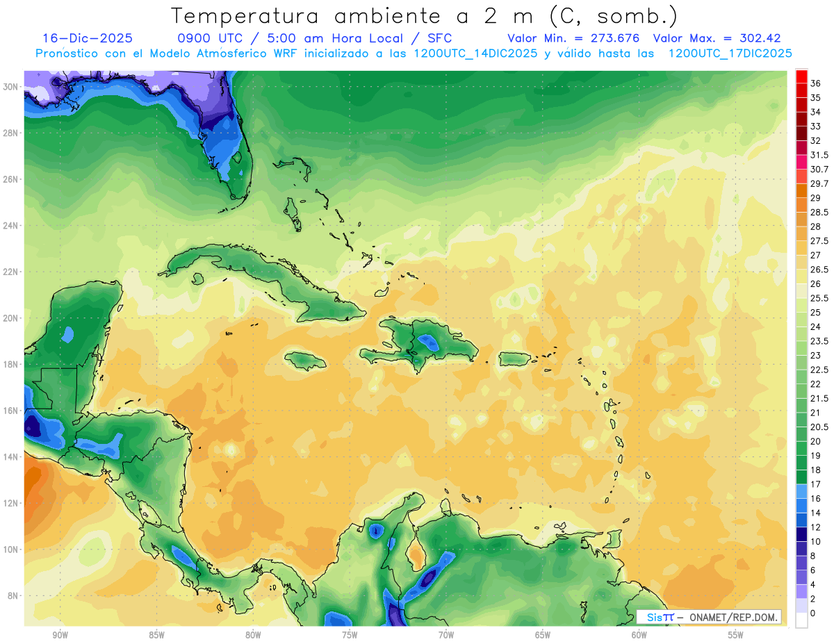The height and width of the screenshot is (644, 834).
Task: Click the "85W" longitude axis label
Action: (x=156, y=635)
